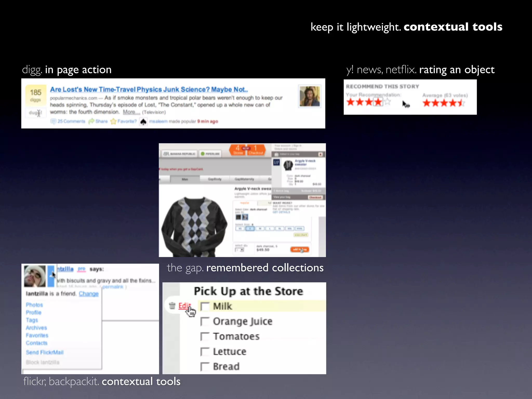Choose Favorites in the Flickr contact menu
532x399 pixels.
point(37,335)
